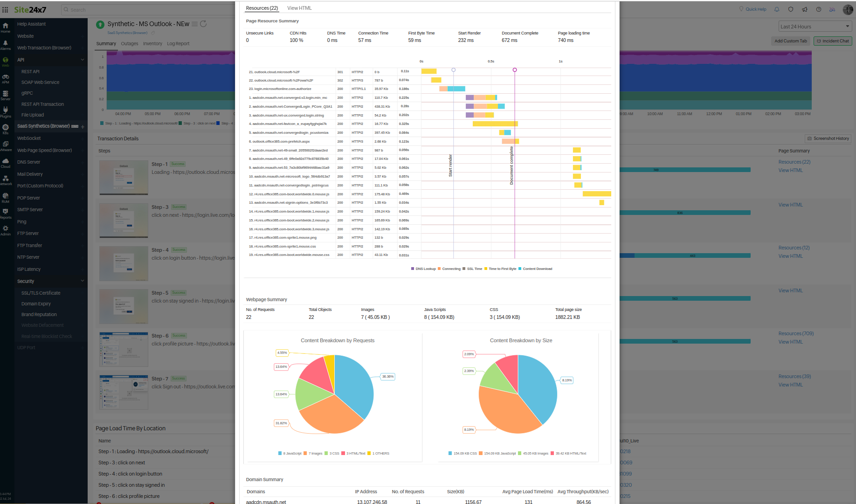
Task: Switch to the View HTML tab
Action: pyautogui.click(x=300, y=8)
